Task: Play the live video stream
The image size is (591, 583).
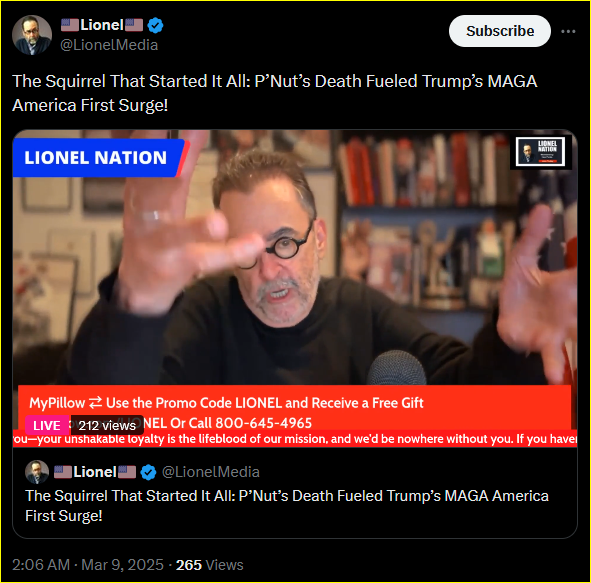Action: tap(295, 288)
